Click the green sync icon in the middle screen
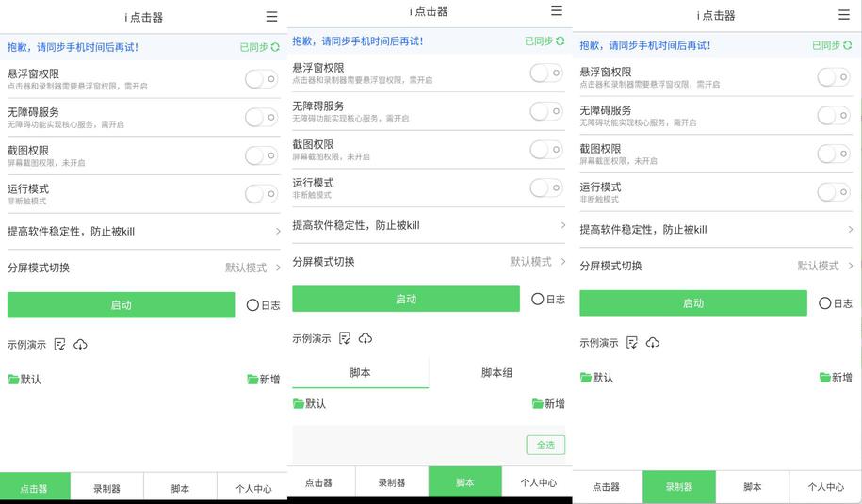This screenshot has height=504, width=862. (561, 41)
